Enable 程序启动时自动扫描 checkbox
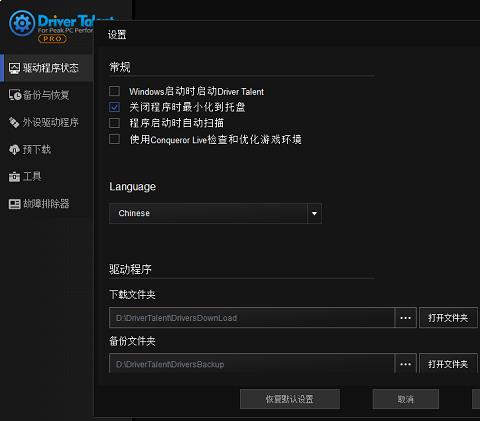 pos(114,123)
